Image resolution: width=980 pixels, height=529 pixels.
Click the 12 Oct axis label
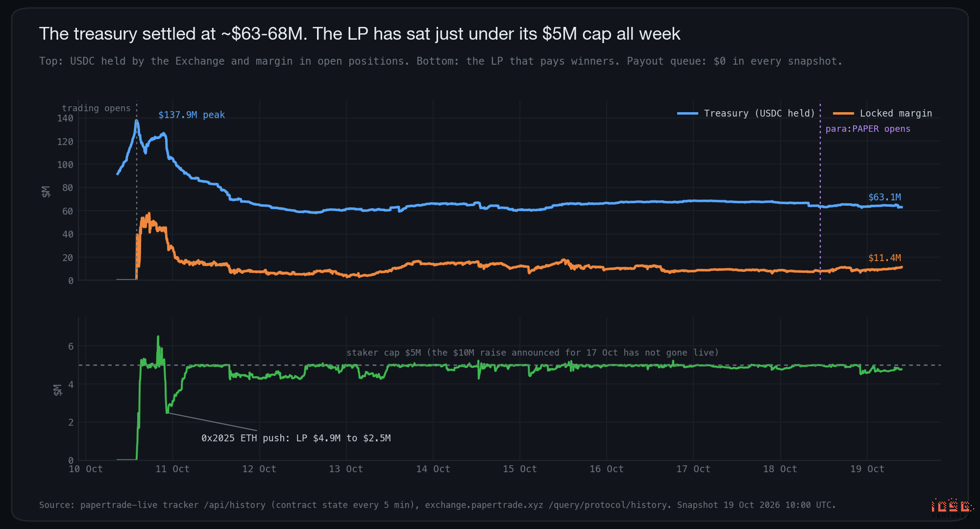click(259, 469)
